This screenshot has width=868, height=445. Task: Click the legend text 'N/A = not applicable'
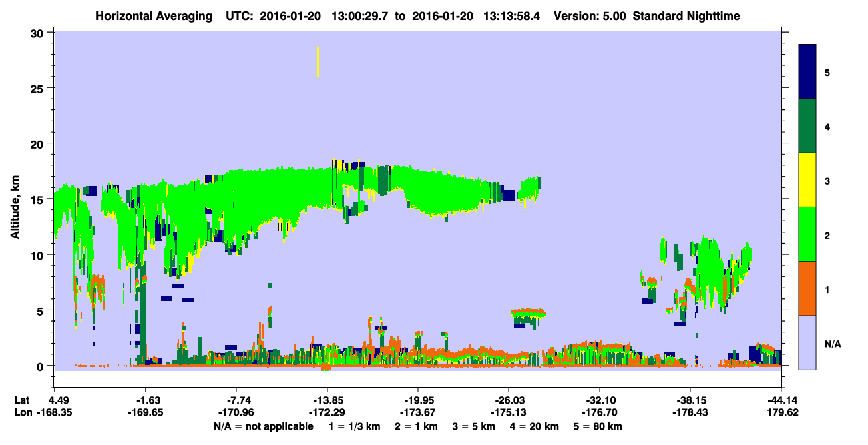(x=263, y=426)
